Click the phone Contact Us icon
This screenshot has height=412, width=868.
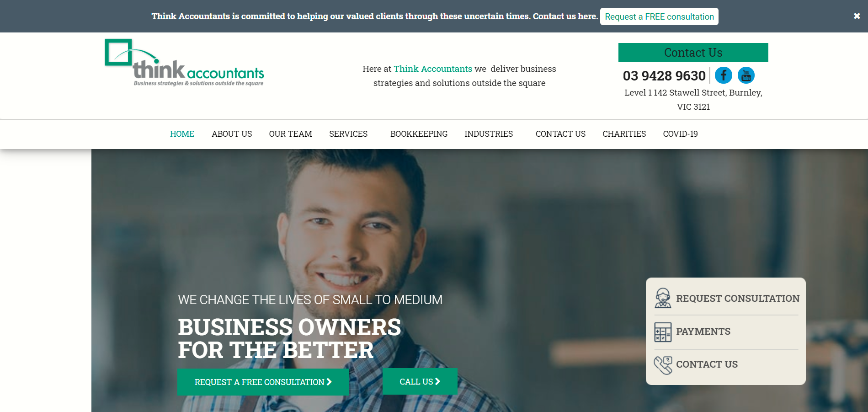pyautogui.click(x=663, y=365)
